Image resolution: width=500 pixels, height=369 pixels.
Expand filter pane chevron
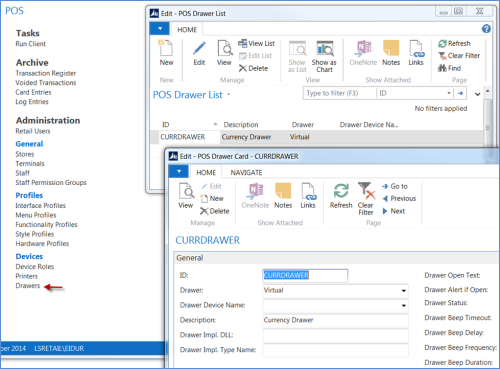point(477,94)
